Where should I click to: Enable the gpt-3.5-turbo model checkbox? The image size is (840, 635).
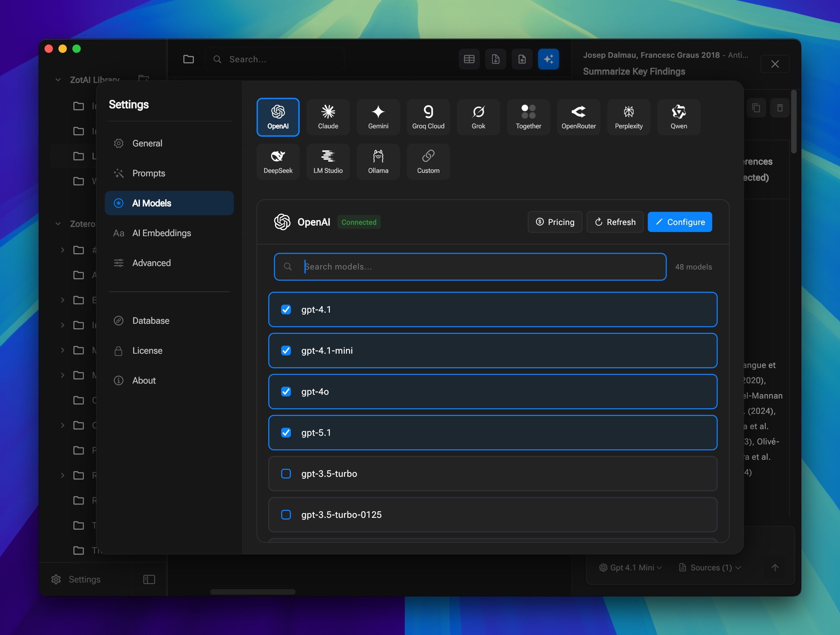286,473
